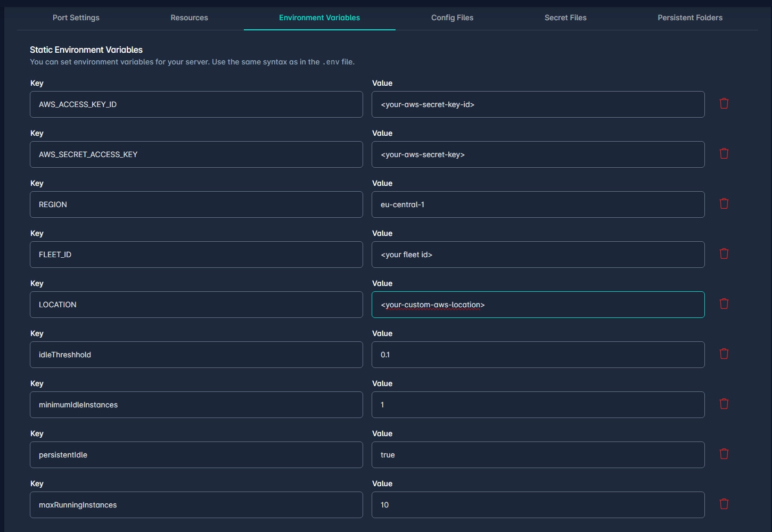Click the eu-central-1 value field
The height and width of the screenshot is (532, 772).
(538, 204)
